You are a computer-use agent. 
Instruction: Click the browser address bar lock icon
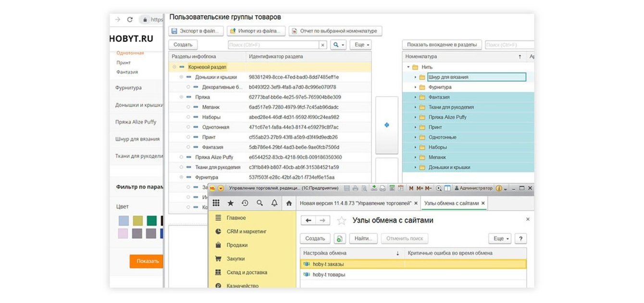pyautogui.click(x=144, y=20)
